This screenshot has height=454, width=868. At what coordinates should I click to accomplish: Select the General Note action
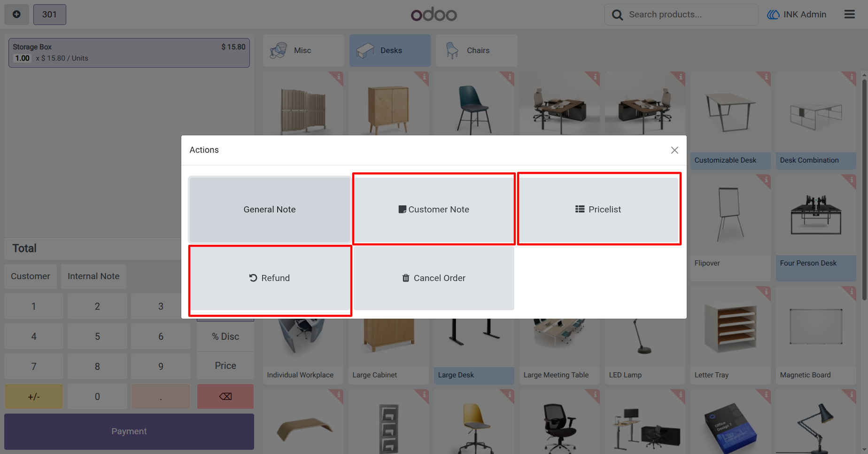(270, 210)
